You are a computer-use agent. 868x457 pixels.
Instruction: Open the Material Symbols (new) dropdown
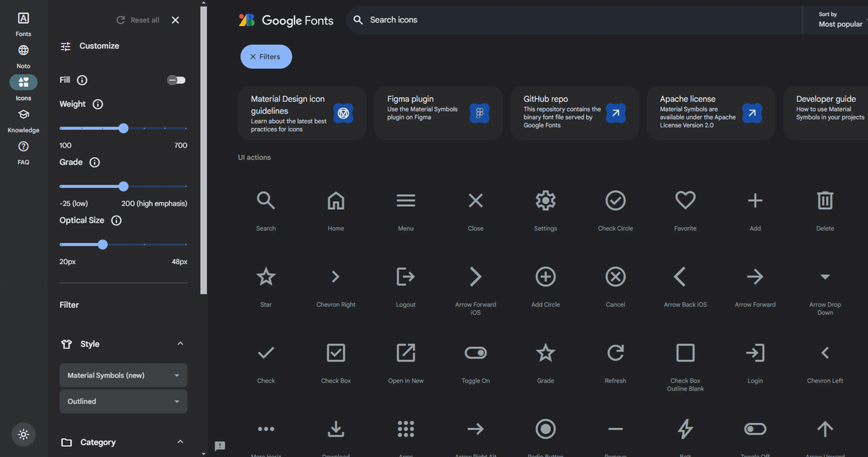coord(124,375)
